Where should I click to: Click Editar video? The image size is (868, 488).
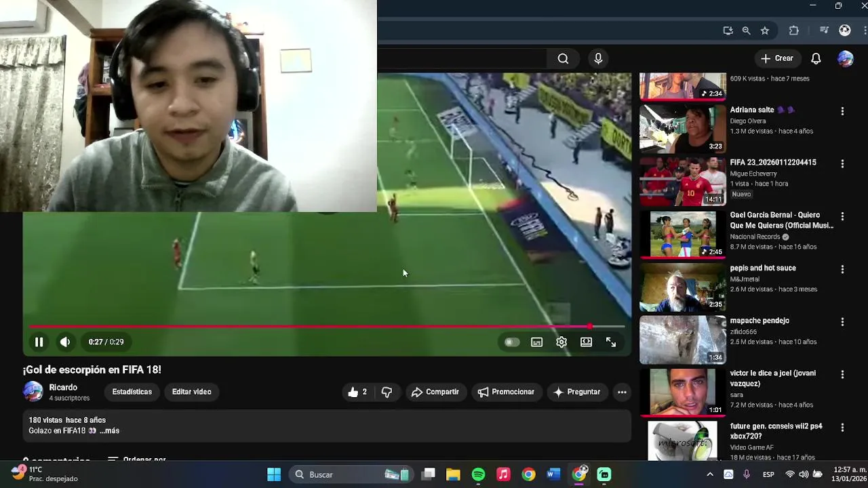[x=191, y=392]
